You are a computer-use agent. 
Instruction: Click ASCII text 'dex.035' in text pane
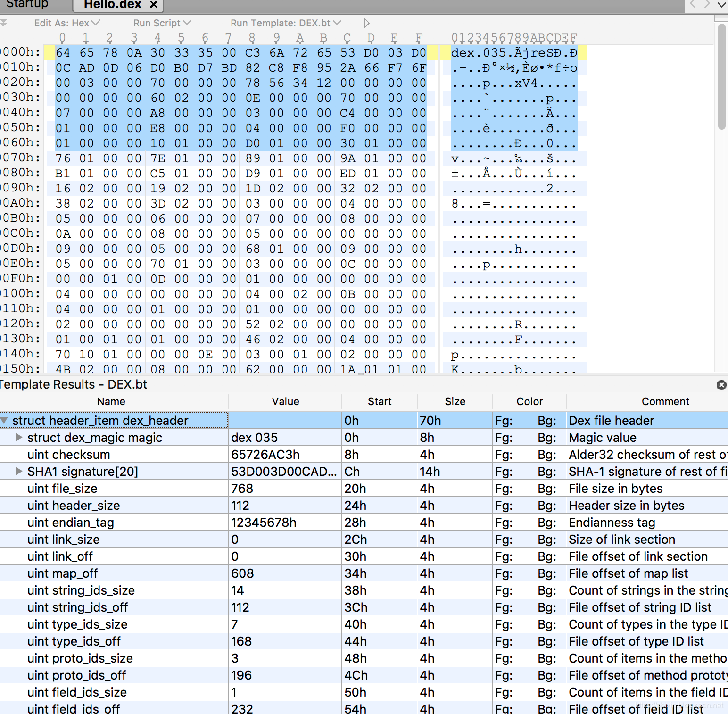coord(478,52)
